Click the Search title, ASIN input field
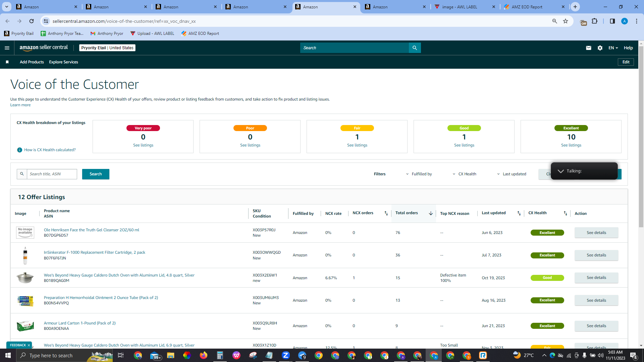 (52, 174)
